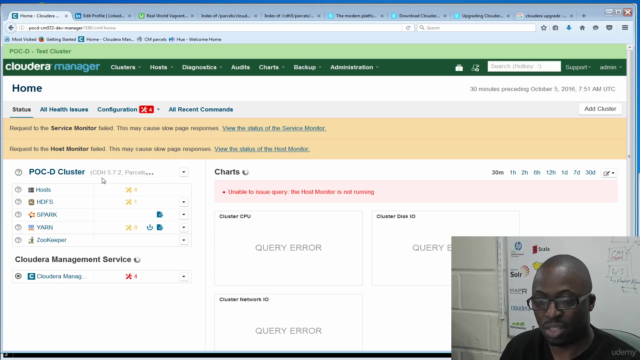This screenshot has height=360, width=640.
Task: Open Cloudera Management Service actions dropdown
Action: click(184, 276)
